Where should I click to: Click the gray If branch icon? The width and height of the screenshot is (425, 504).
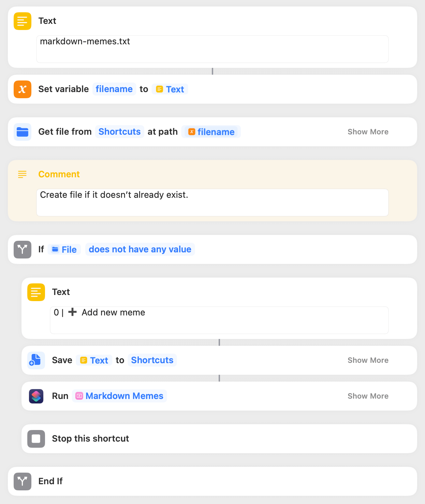coord(23,250)
